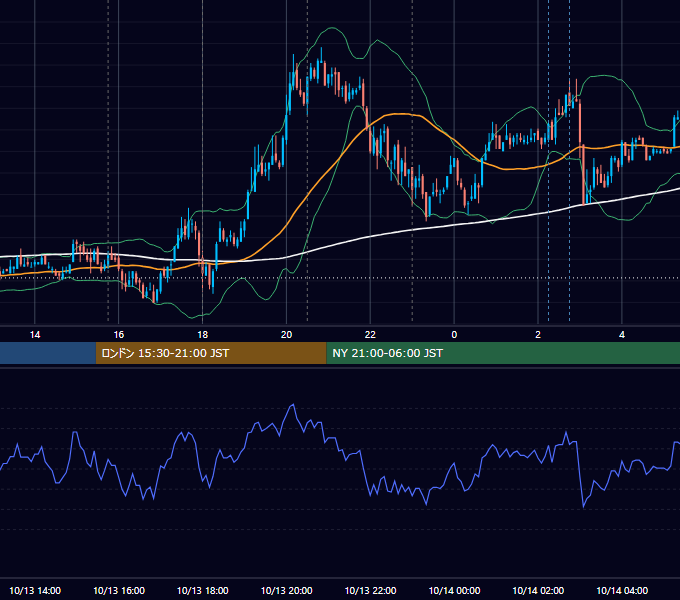Click the blue session bar before London

click(x=48, y=353)
